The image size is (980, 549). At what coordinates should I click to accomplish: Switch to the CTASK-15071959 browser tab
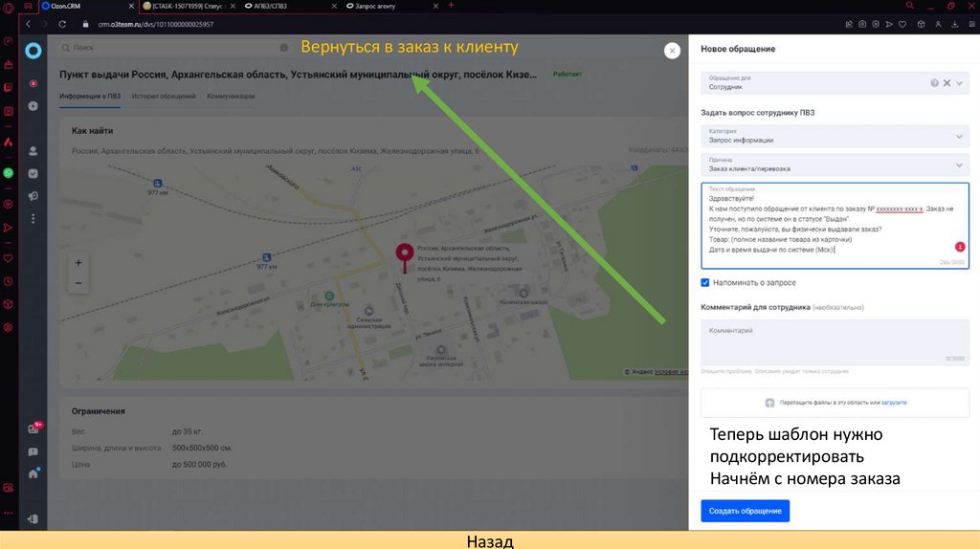[x=189, y=6]
